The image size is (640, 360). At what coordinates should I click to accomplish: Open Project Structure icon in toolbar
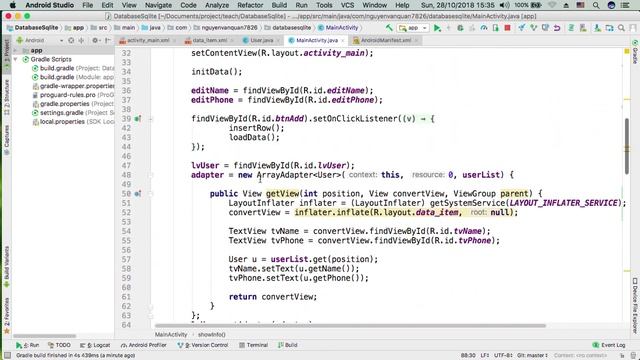coord(609,28)
